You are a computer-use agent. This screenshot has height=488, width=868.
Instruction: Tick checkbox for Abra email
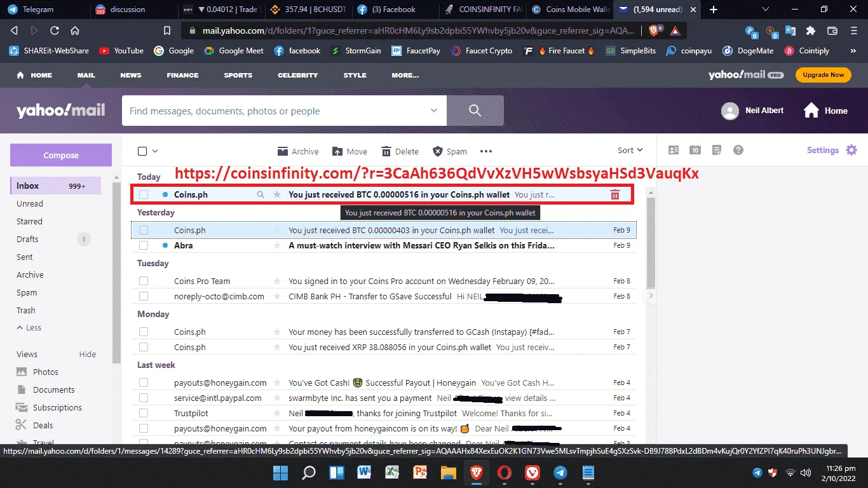pyautogui.click(x=144, y=245)
